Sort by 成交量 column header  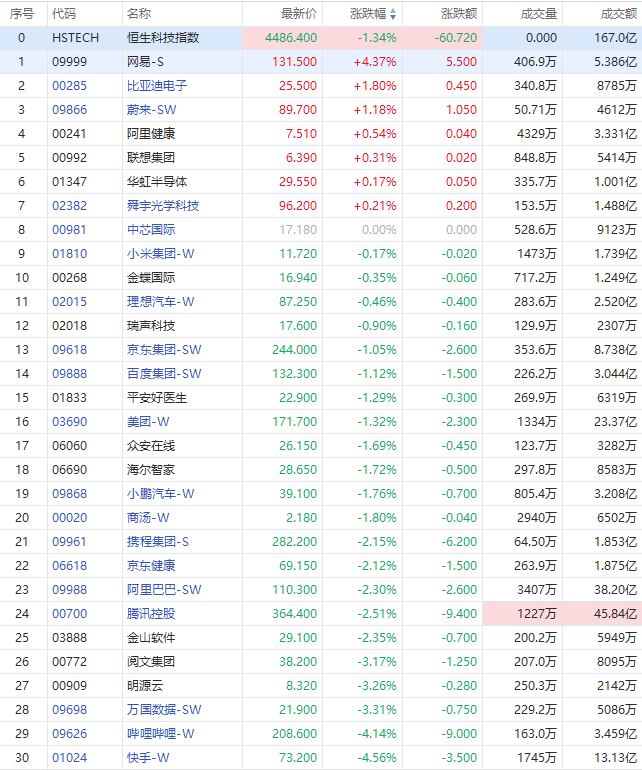539,14
